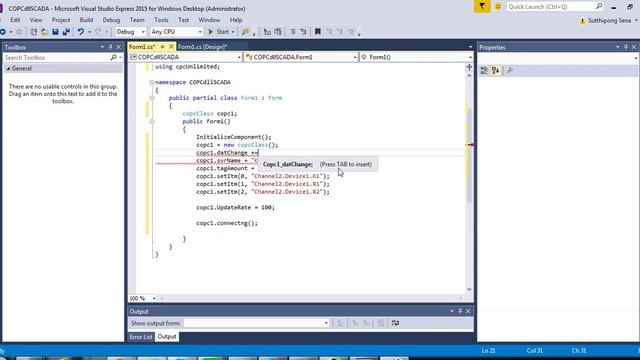The height and width of the screenshot is (360, 640).
Task: Click the Find in Files icon
Action: point(245,31)
